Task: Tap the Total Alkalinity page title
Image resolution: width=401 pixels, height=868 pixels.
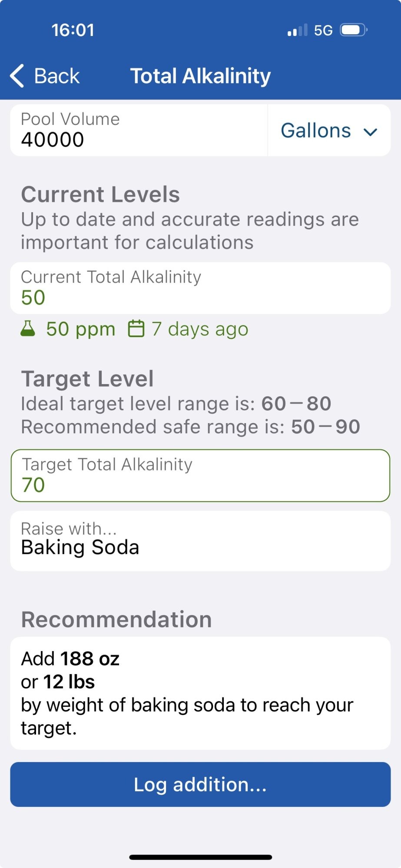Action: pos(201,76)
